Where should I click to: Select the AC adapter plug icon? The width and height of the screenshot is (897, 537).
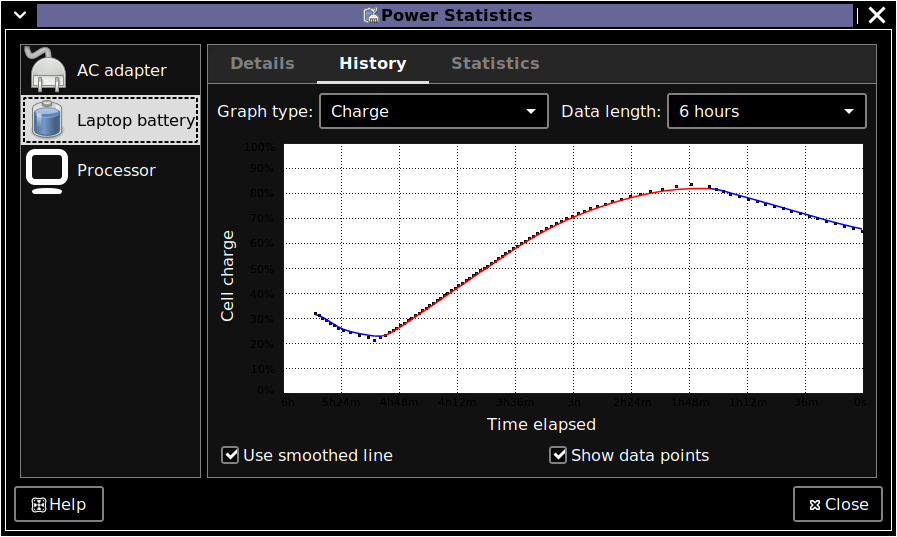tap(47, 70)
